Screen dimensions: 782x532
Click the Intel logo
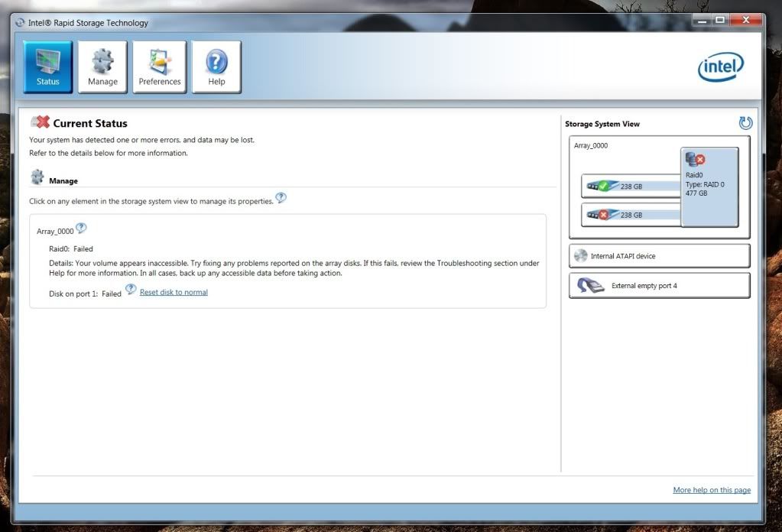click(721, 66)
